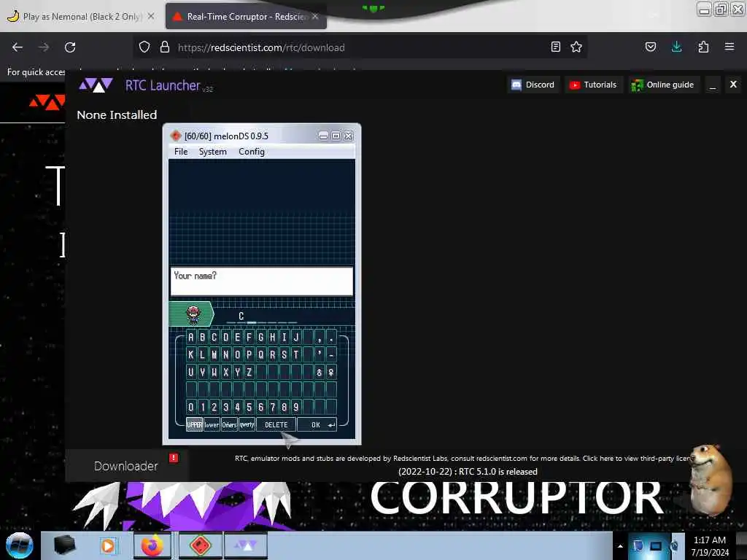747x560 pixels.
Task: Tap the period key on name keyboard
Action: pos(331,337)
